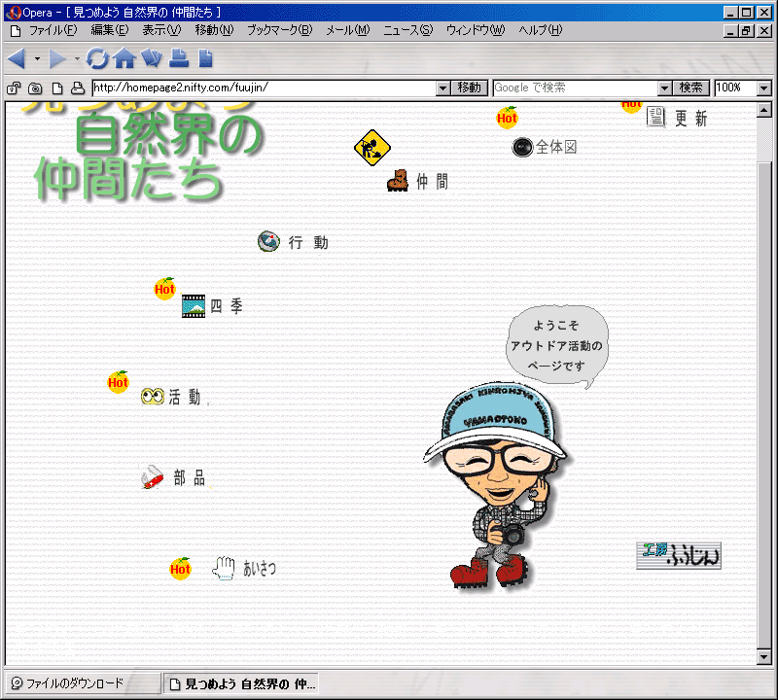
Task: Open the ヘルプ(H) menu
Action: click(541, 31)
